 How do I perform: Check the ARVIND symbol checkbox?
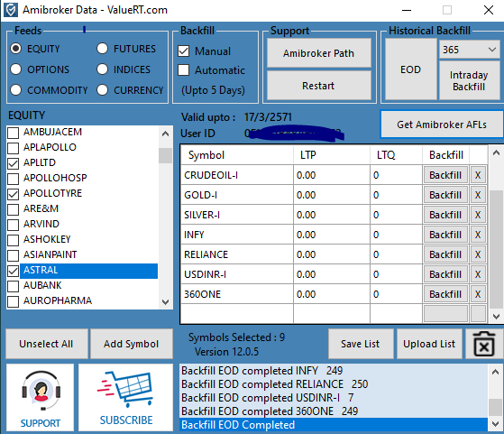pyautogui.click(x=13, y=225)
